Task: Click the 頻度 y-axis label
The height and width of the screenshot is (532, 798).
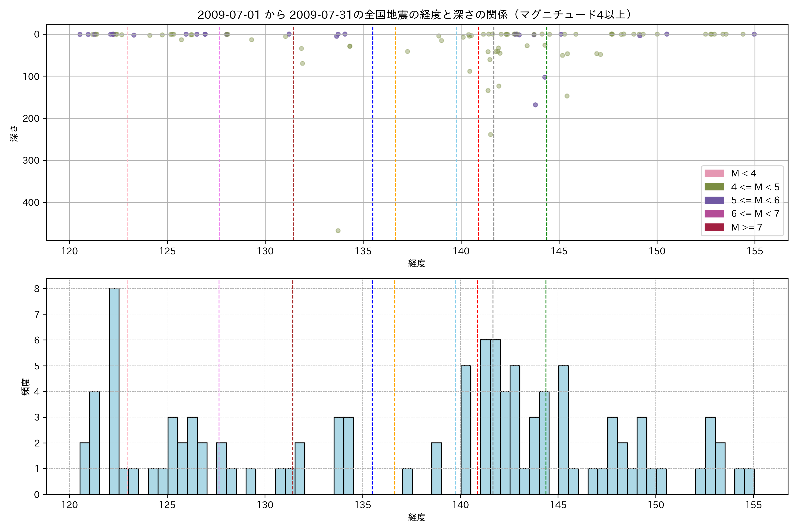Action: [x=25, y=387]
